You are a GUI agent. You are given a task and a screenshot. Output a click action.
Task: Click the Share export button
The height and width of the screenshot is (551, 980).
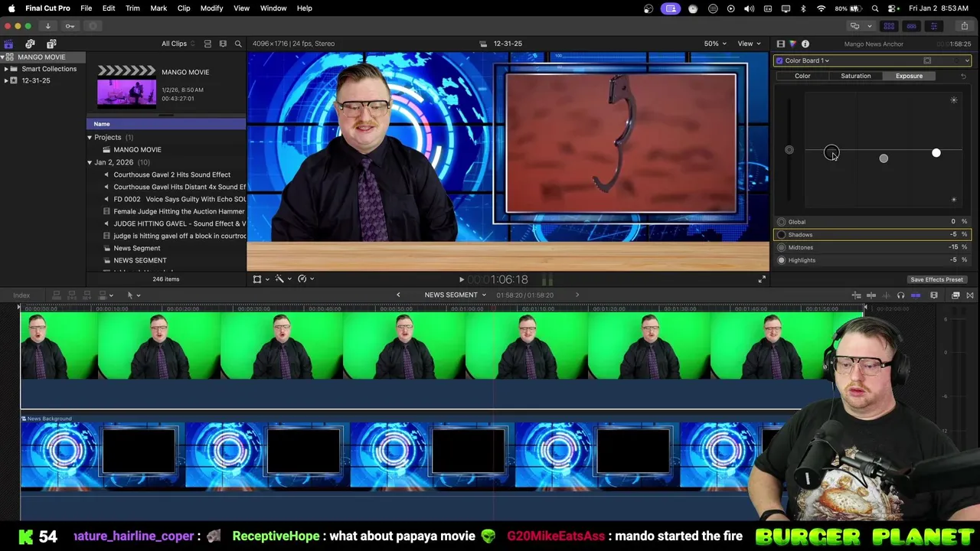[964, 26]
